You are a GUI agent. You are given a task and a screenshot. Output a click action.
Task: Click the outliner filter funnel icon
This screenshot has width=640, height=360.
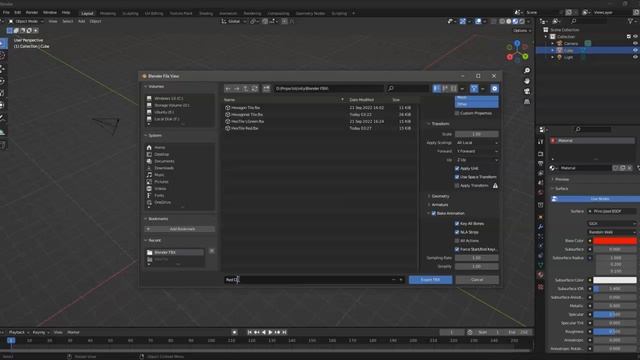(x=630, y=21)
